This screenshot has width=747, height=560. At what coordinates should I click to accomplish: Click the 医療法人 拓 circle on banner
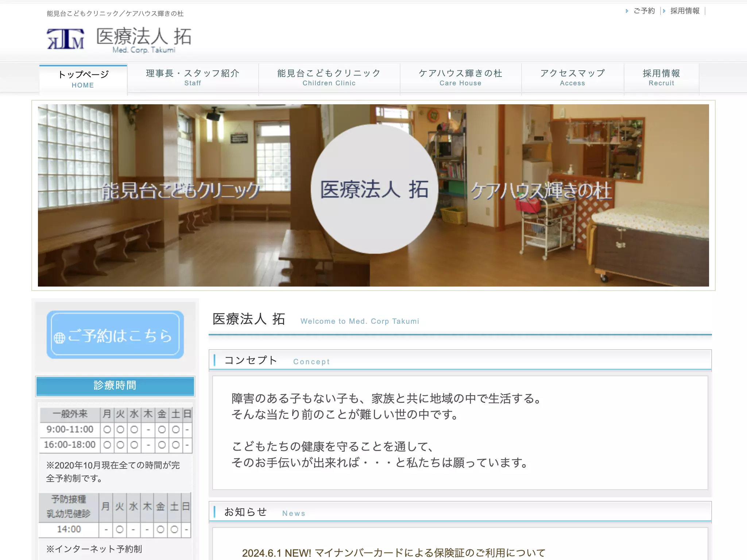coord(374,189)
